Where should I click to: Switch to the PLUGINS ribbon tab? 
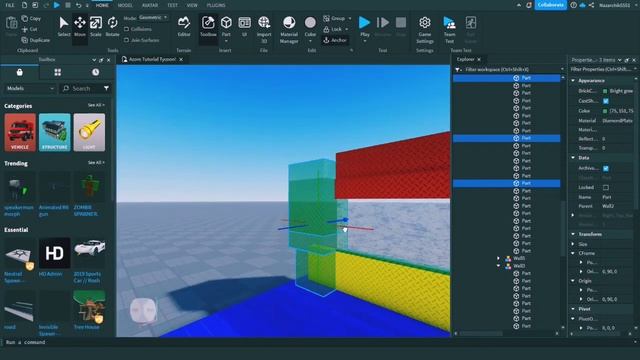click(216, 5)
